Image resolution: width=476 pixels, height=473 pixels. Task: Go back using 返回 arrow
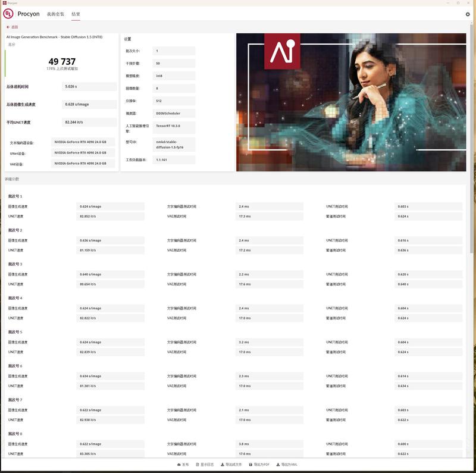[12, 27]
